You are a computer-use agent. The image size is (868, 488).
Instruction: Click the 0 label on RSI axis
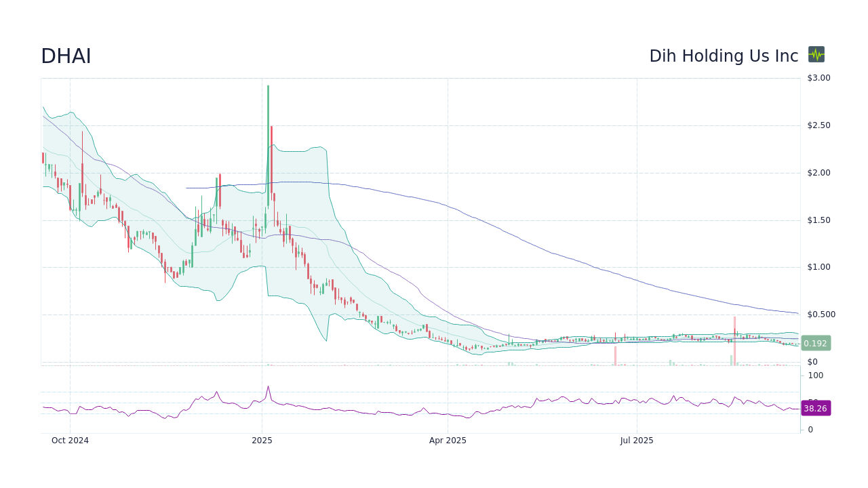tap(810, 430)
